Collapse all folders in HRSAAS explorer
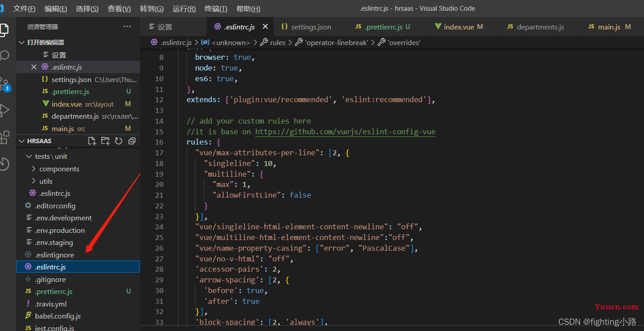644x331 pixels. point(132,141)
